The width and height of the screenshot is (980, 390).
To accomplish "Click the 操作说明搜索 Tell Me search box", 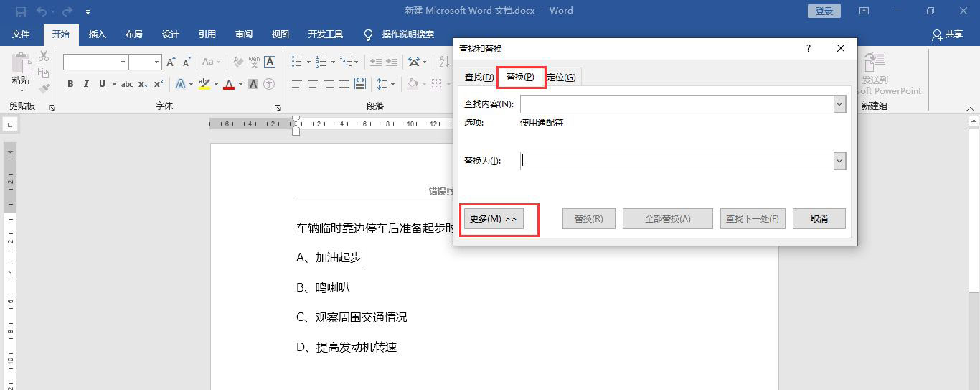I will coord(400,34).
